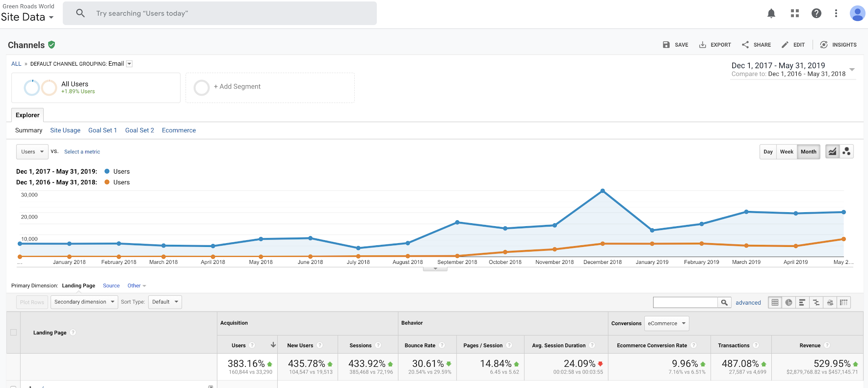Open the Insights panel
868x388 pixels.
coord(838,45)
